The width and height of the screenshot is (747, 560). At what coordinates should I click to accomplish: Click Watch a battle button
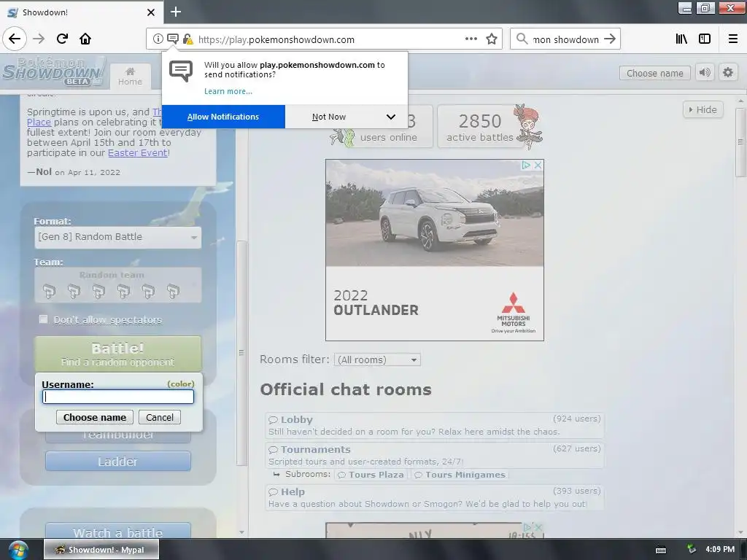tap(117, 531)
